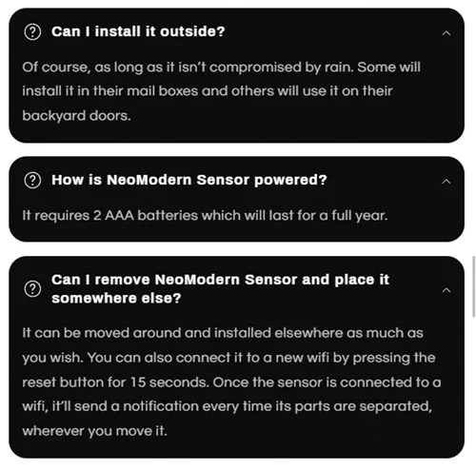476x469 pixels.
Task: Click question mark icon beside 'Can I remove NeoModern Sensor'
Action: click(32, 289)
